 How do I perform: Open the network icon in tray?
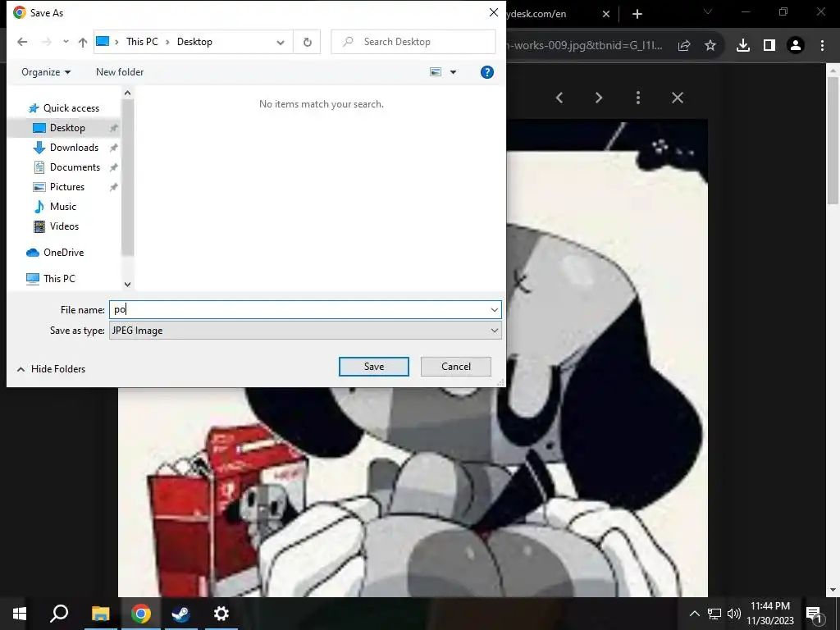[714, 614]
